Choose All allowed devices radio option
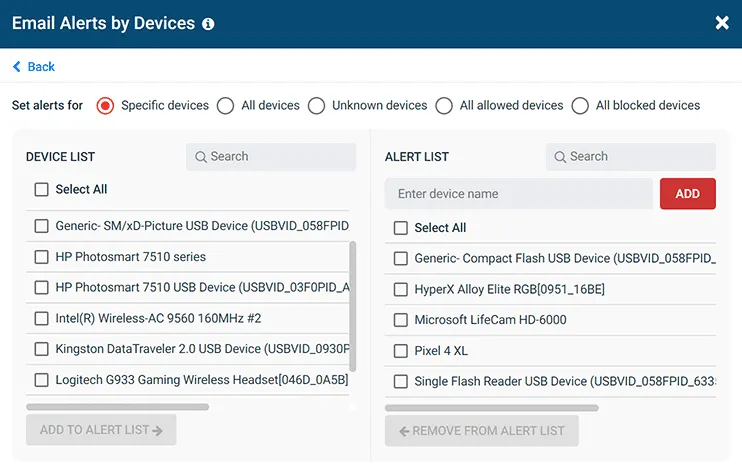 pos(444,105)
